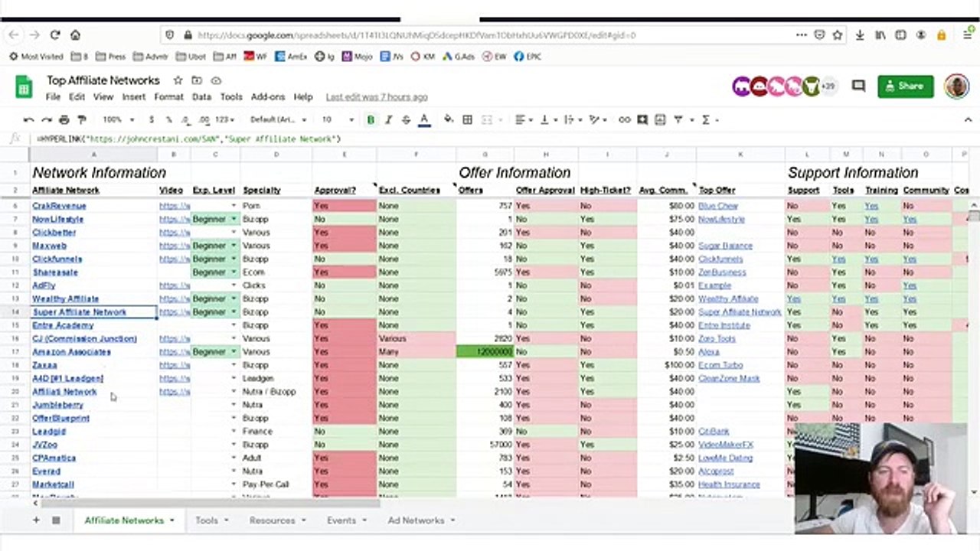Switch to the Resources sheet tab

click(276, 520)
